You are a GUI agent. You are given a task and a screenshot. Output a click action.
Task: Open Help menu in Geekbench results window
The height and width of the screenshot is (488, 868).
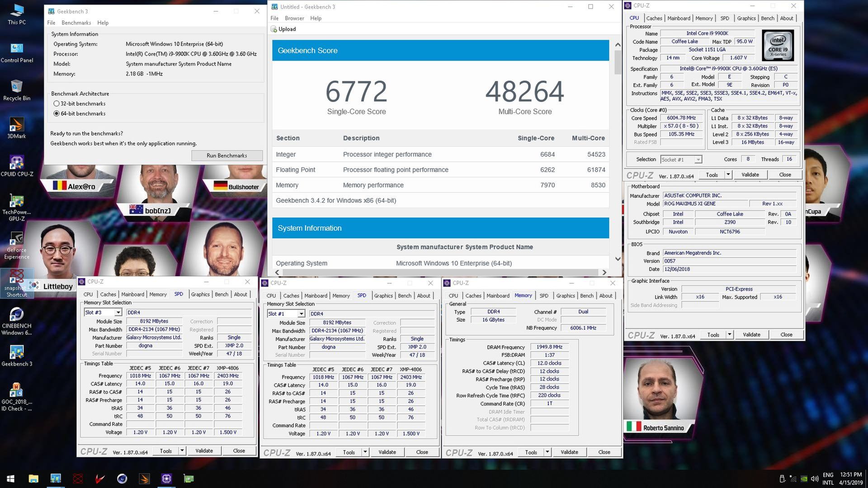click(316, 18)
